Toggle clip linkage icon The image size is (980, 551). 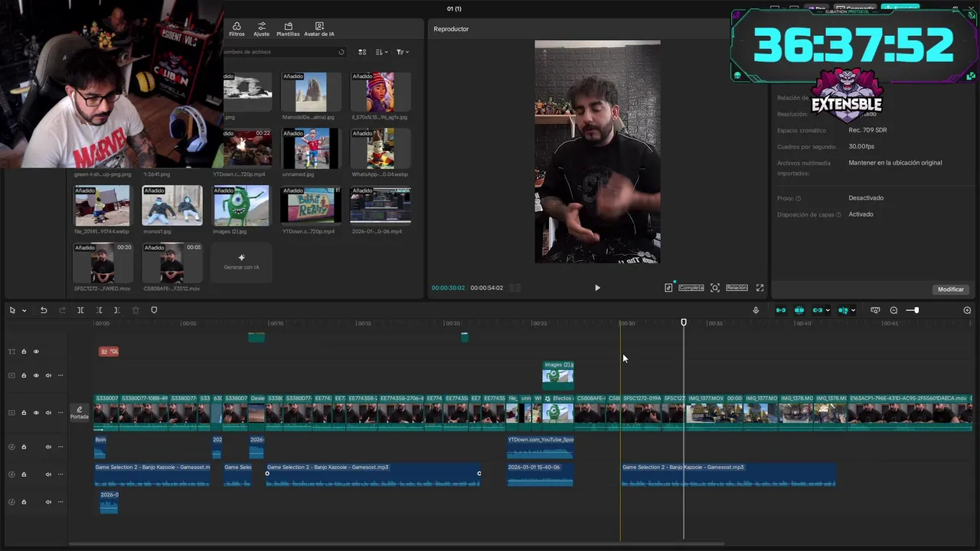tap(818, 310)
